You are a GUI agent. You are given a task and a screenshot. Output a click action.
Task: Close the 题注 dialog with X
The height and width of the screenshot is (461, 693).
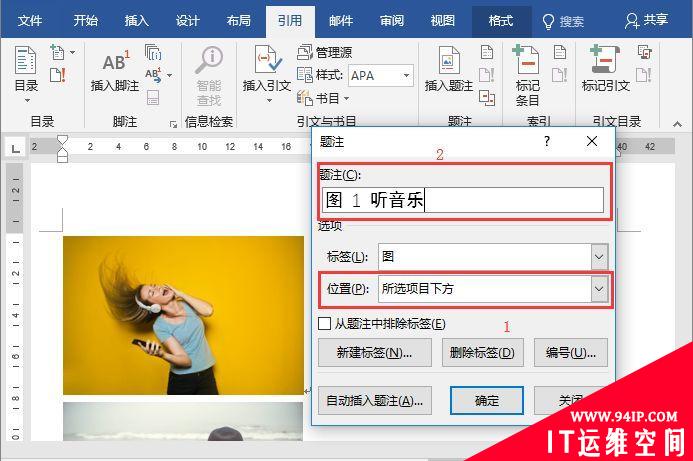592,141
